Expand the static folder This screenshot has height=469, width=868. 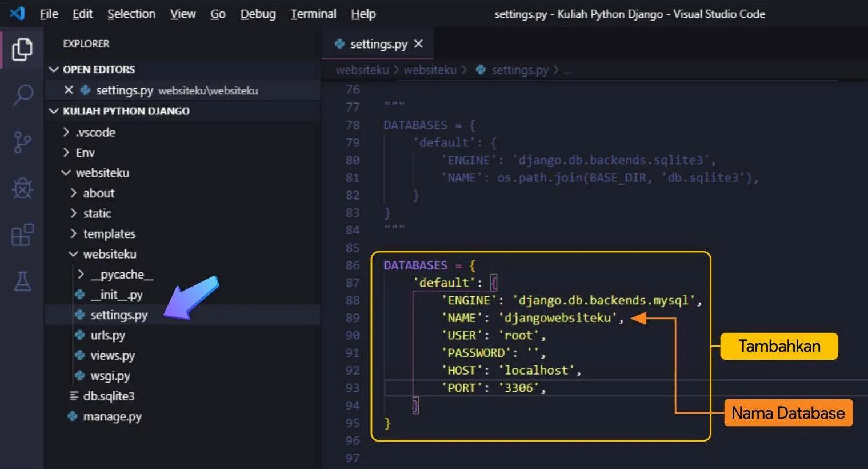click(x=74, y=213)
